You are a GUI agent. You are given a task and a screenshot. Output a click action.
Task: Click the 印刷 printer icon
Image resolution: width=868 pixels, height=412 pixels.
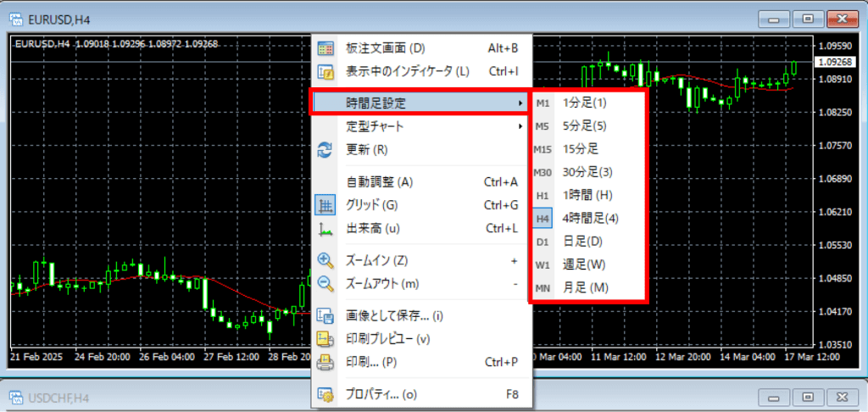click(325, 362)
